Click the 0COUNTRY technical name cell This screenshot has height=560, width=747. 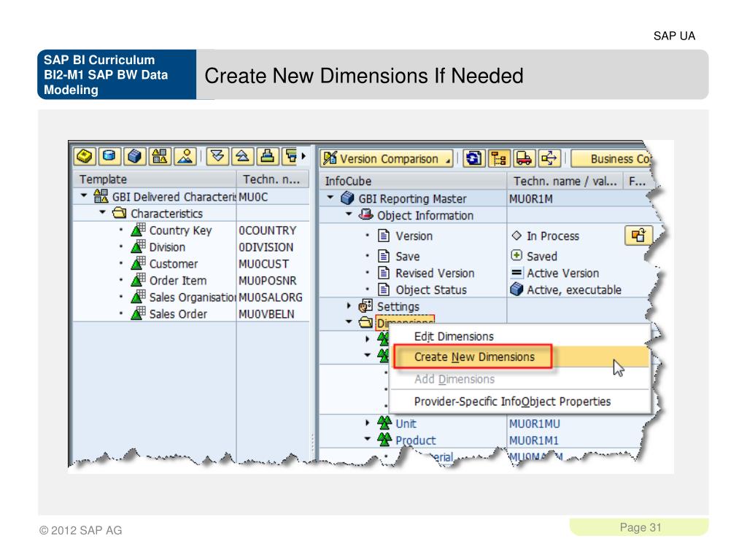pos(267,230)
